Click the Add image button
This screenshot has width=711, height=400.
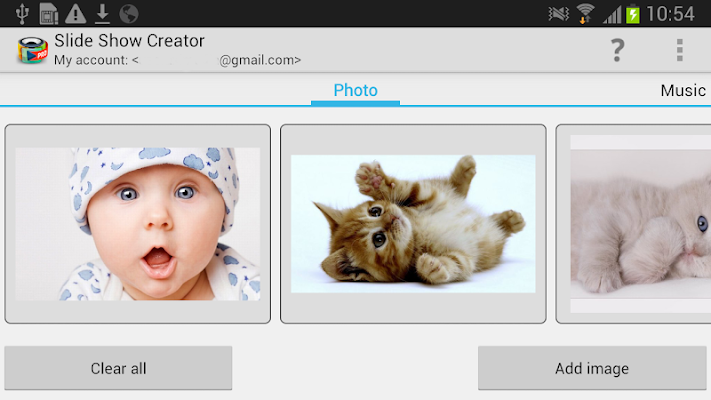pos(592,368)
